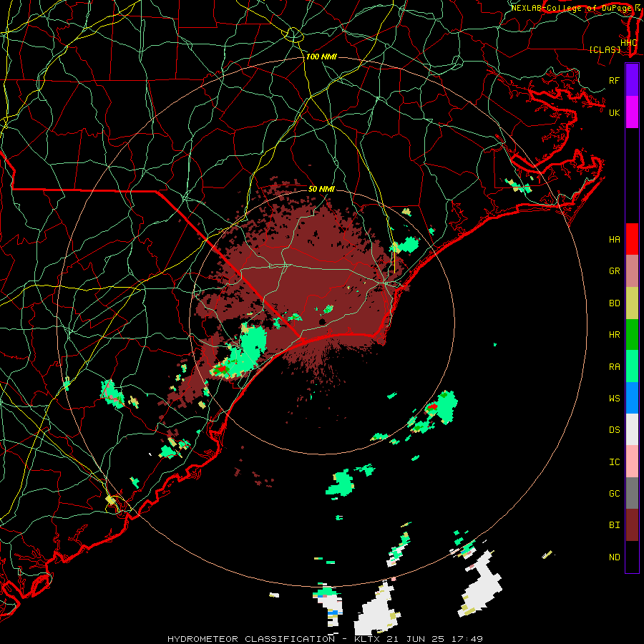The height and width of the screenshot is (644, 644).
Task: Click the purple RF legend swatch
Action: pyautogui.click(x=632, y=80)
